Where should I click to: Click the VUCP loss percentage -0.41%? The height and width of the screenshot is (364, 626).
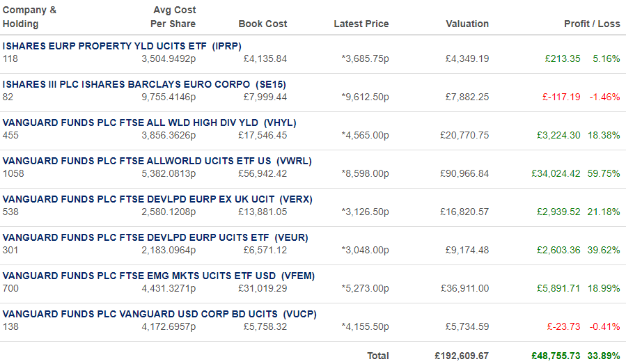pyautogui.click(x=604, y=327)
